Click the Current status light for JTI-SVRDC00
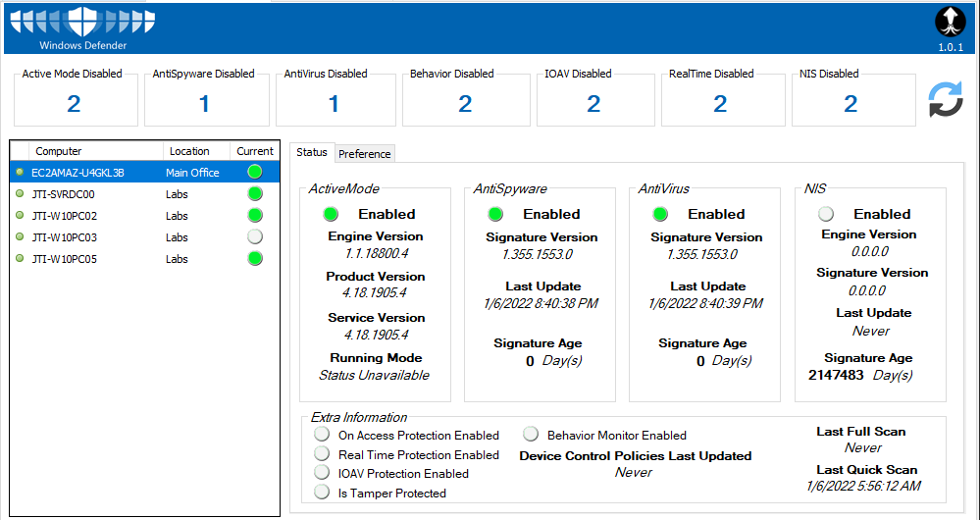980x520 pixels. click(254, 193)
